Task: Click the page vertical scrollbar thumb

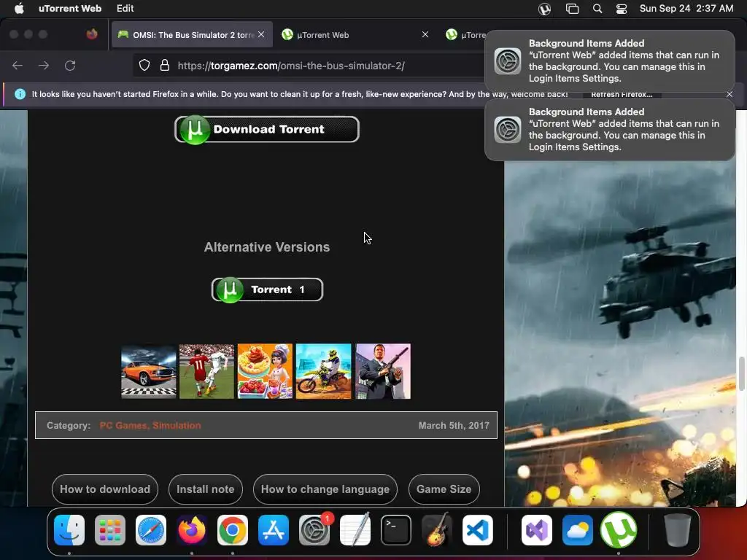Action: pos(741,374)
